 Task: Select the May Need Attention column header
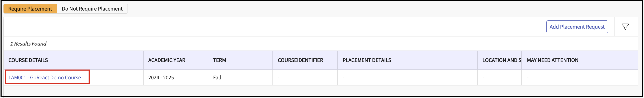point(553,60)
